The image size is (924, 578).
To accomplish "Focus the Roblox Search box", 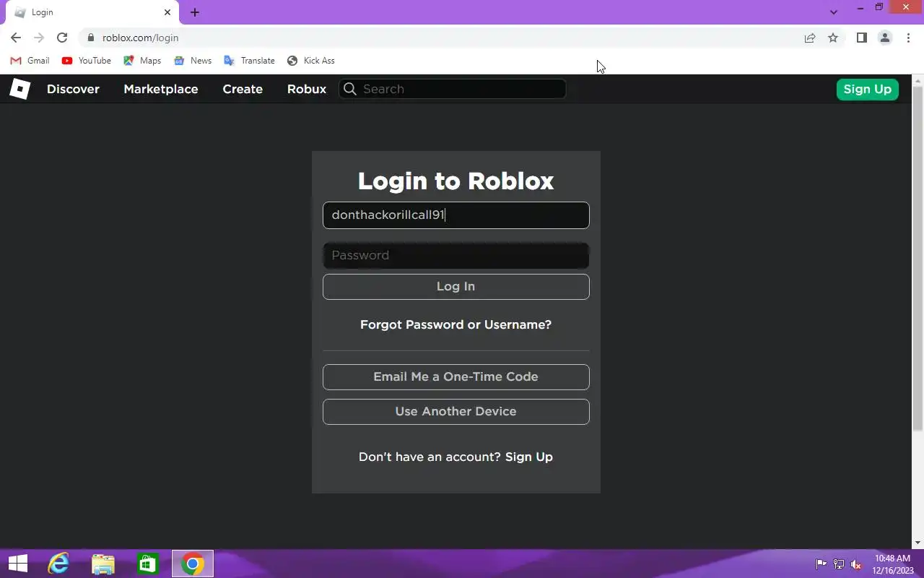I will click(452, 89).
